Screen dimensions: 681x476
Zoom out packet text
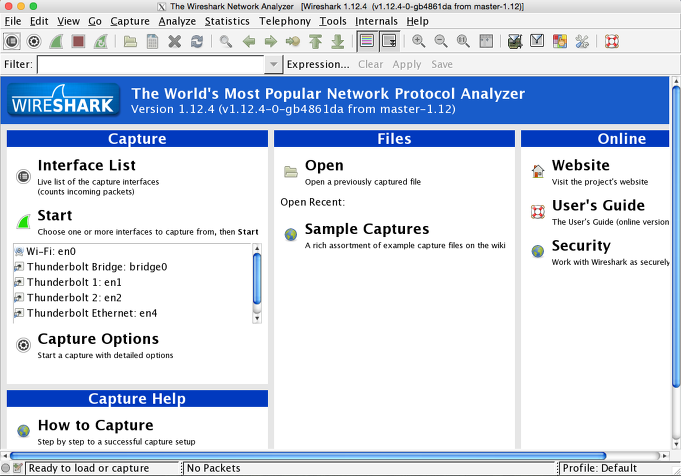click(x=441, y=42)
